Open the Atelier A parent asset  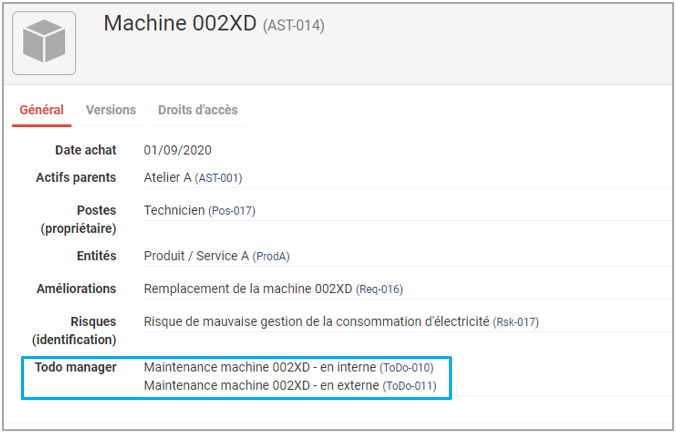pyautogui.click(x=167, y=178)
